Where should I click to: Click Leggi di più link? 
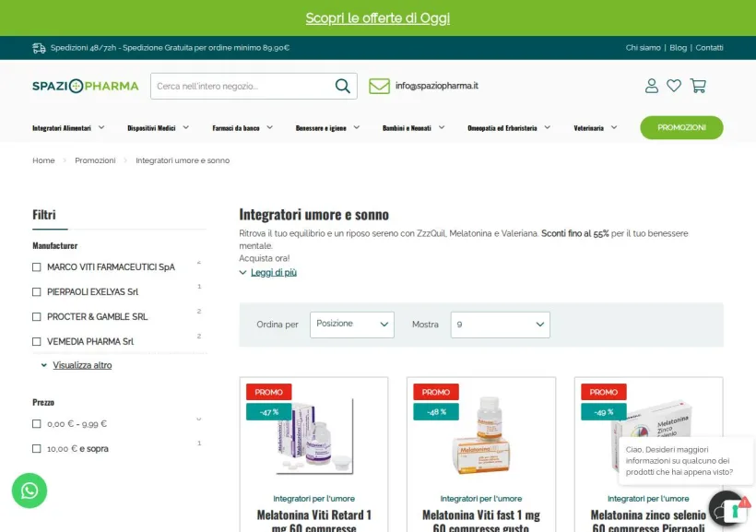[274, 273]
